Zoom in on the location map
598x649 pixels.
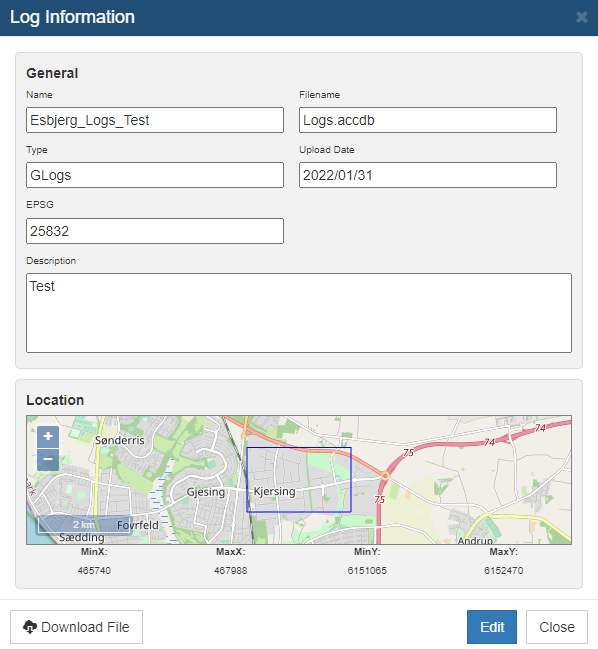[x=48, y=437]
